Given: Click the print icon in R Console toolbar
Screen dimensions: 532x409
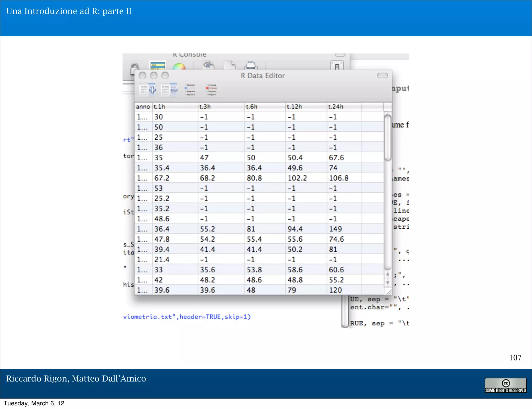Looking at the screenshot, I should tap(251, 65).
